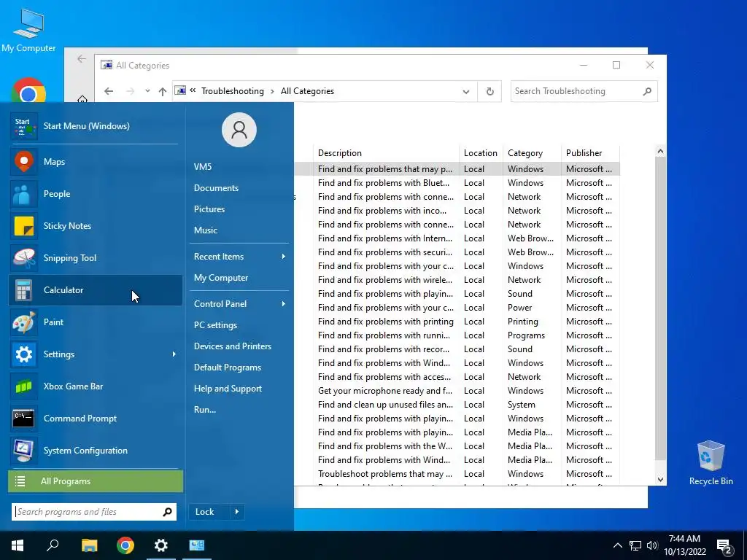Expand Control Panel submenu

pos(284,304)
